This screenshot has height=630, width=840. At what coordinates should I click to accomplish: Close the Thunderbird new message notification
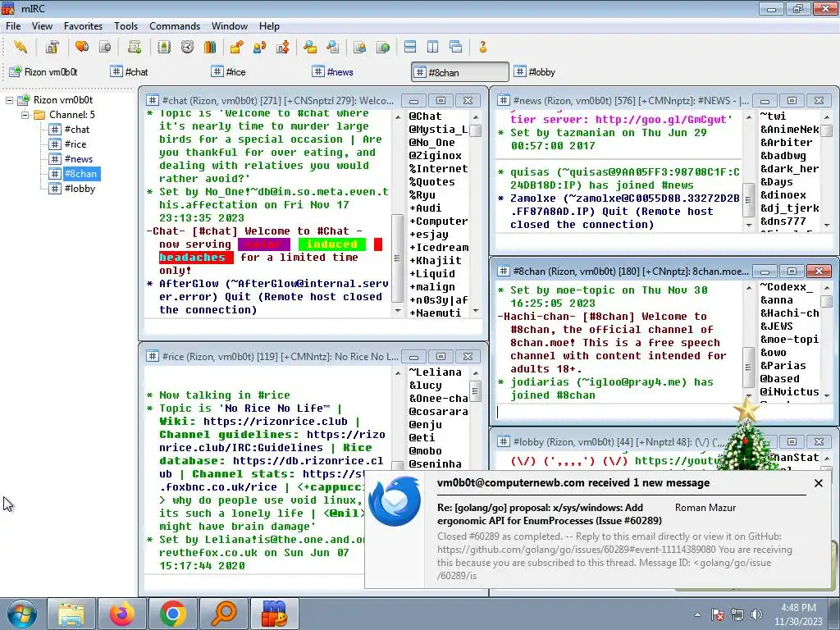pyautogui.click(x=819, y=483)
